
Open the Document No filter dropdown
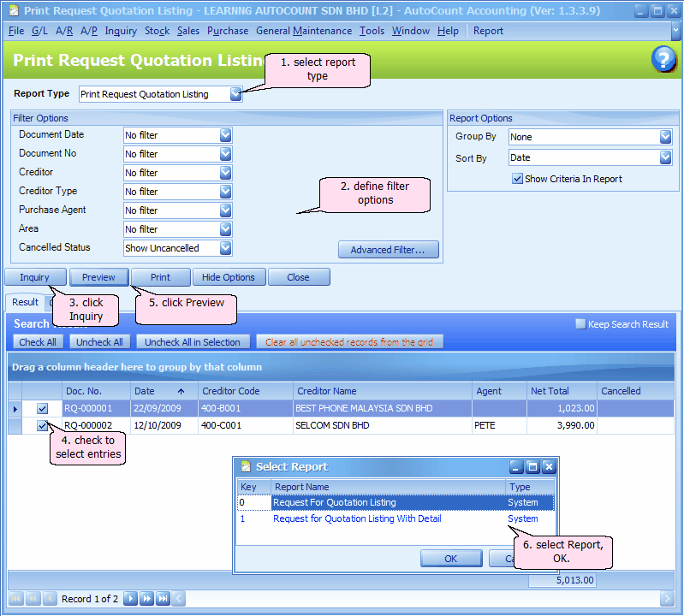(x=225, y=154)
